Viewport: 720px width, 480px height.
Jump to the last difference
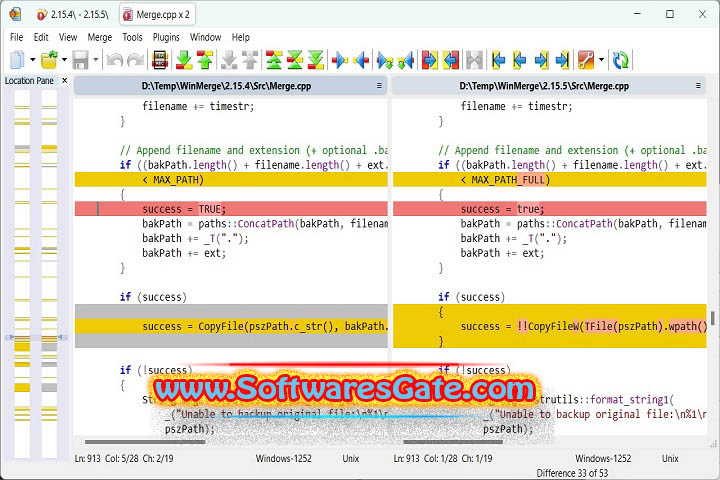click(315, 60)
